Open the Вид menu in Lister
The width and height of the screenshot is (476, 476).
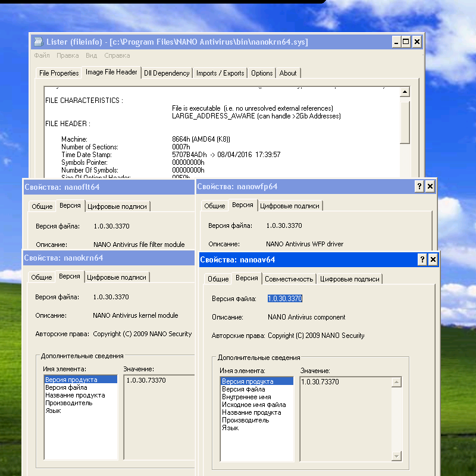(91, 55)
